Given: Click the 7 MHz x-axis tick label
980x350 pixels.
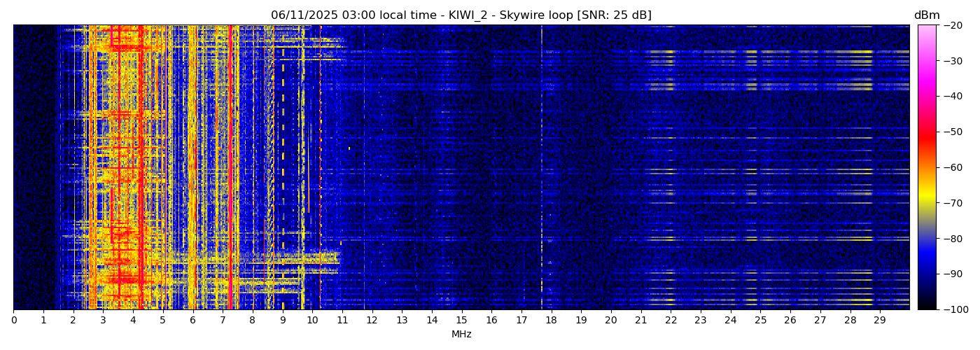Looking at the screenshot, I should [x=223, y=320].
